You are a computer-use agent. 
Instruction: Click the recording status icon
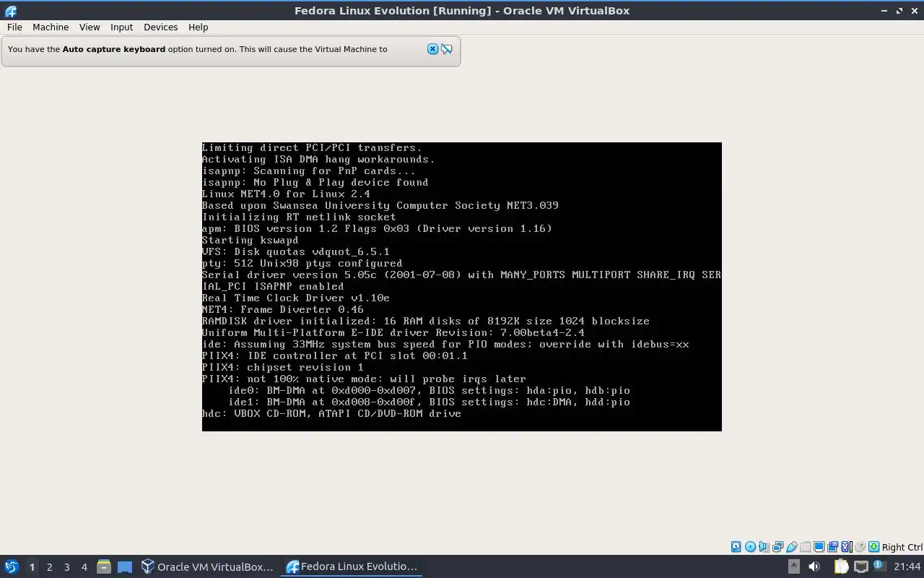[x=832, y=547]
